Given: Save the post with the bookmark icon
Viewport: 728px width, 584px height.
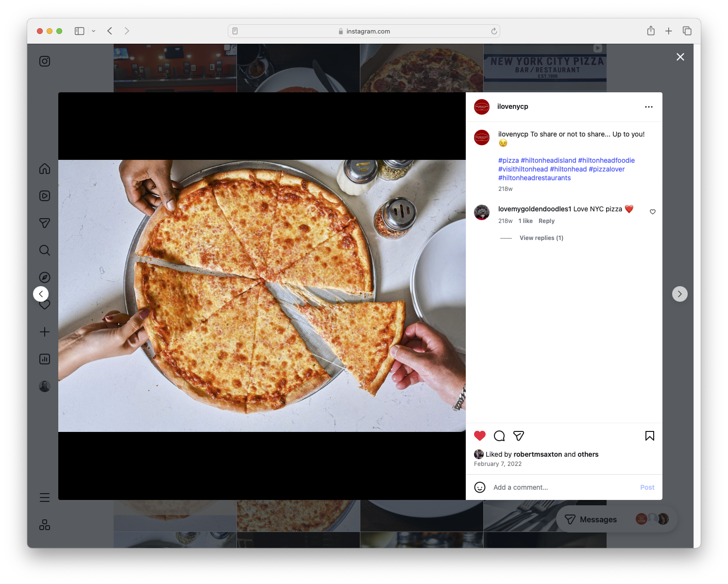Looking at the screenshot, I should [650, 436].
